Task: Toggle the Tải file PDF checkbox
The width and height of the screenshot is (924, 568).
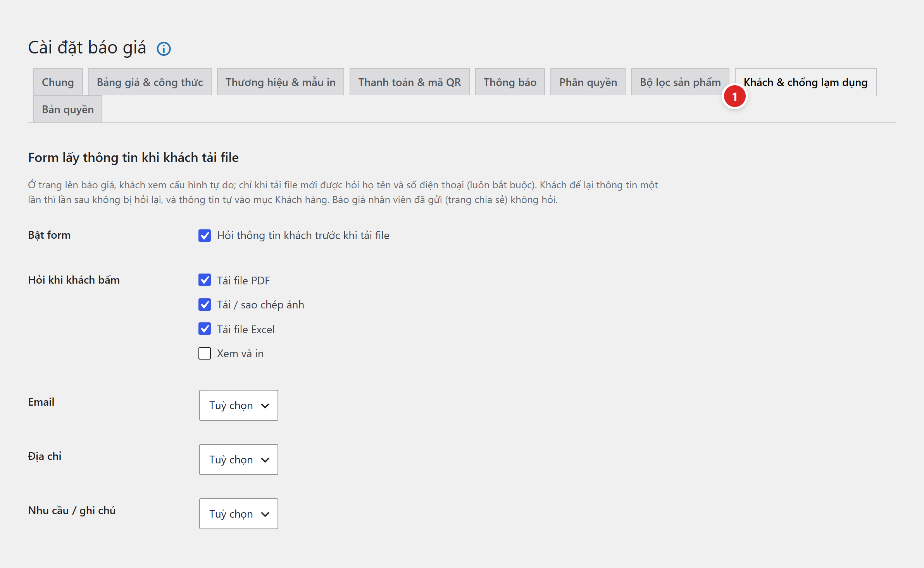Action: (205, 280)
